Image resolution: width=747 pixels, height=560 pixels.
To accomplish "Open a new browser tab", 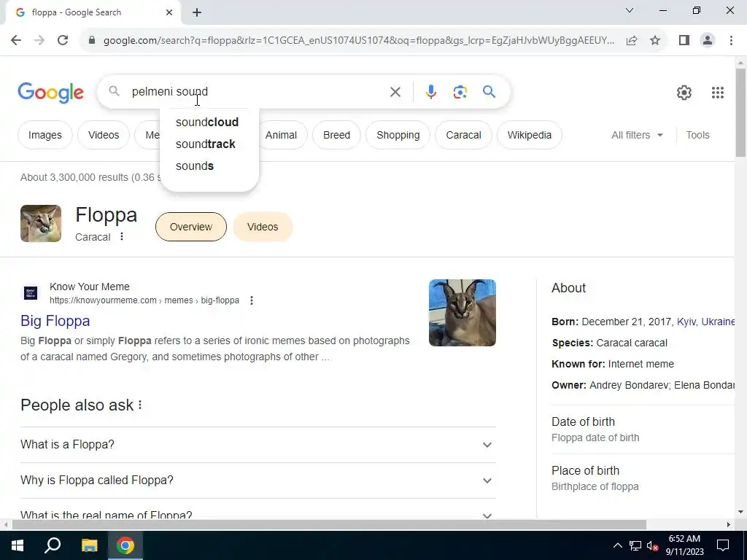I will [x=197, y=13].
